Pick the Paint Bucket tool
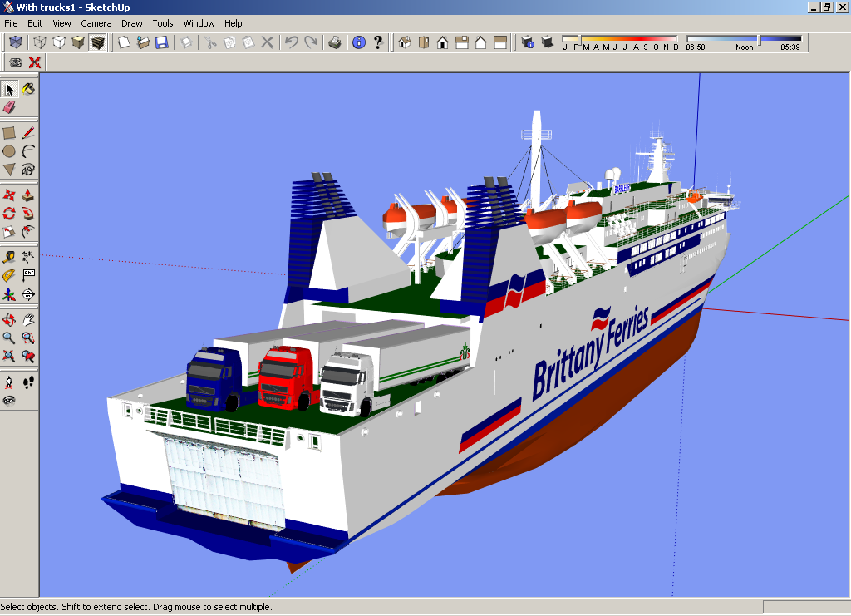This screenshot has width=851, height=616. coord(28,89)
